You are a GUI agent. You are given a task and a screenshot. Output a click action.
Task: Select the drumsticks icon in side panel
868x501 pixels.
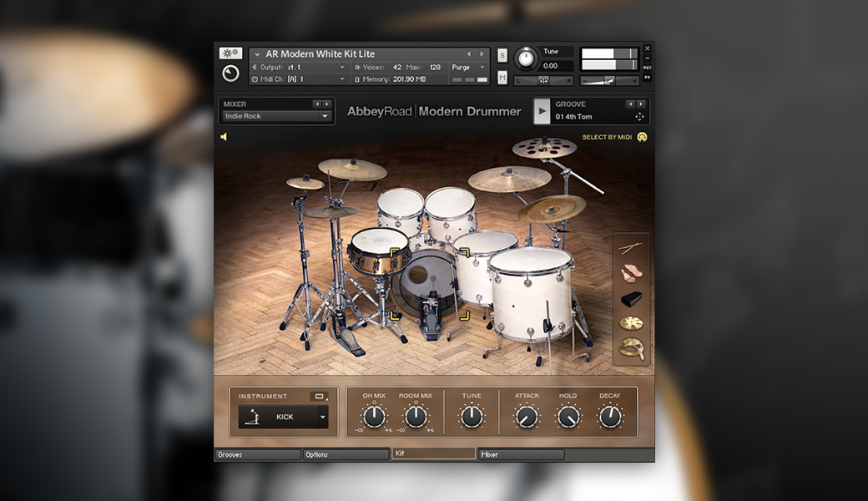pos(630,248)
